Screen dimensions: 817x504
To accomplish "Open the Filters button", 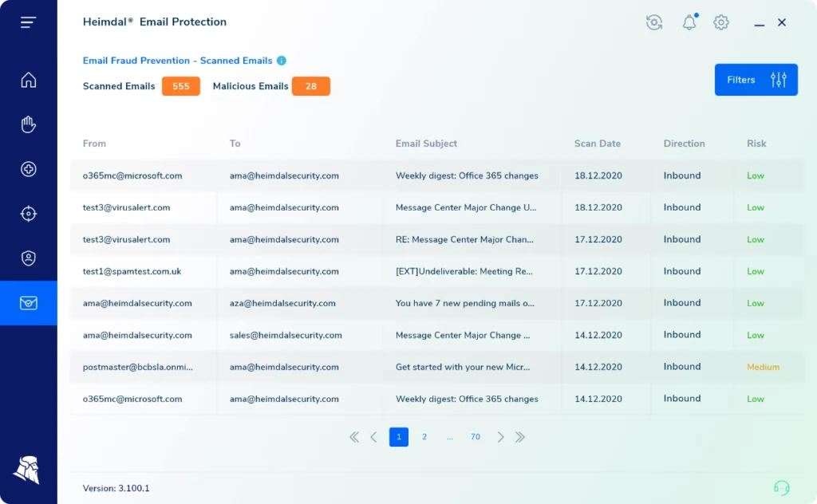I will tap(756, 80).
